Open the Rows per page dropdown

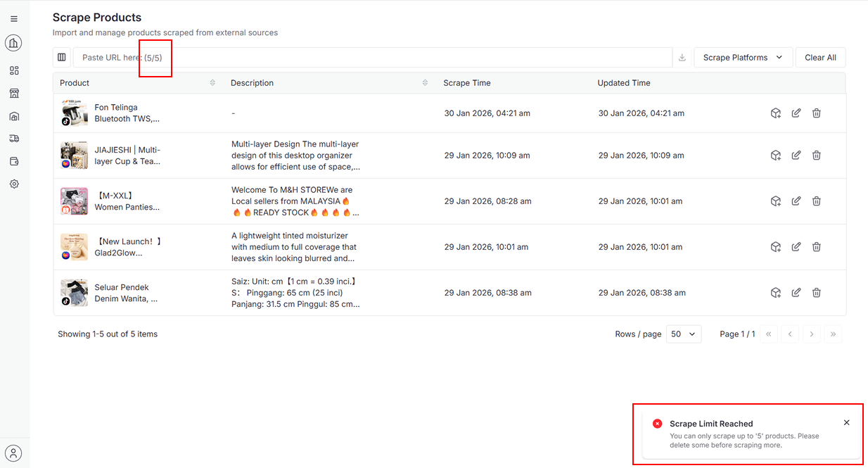click(x=683, y=334)
